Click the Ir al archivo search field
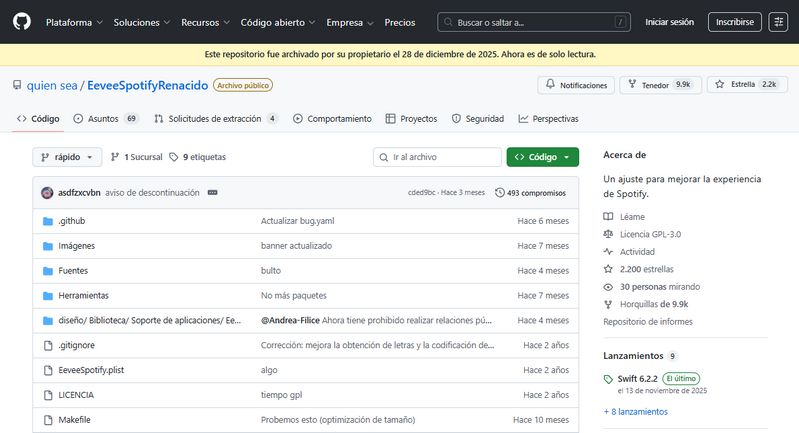Screen dimensions: 799x433 coord(438,157)
